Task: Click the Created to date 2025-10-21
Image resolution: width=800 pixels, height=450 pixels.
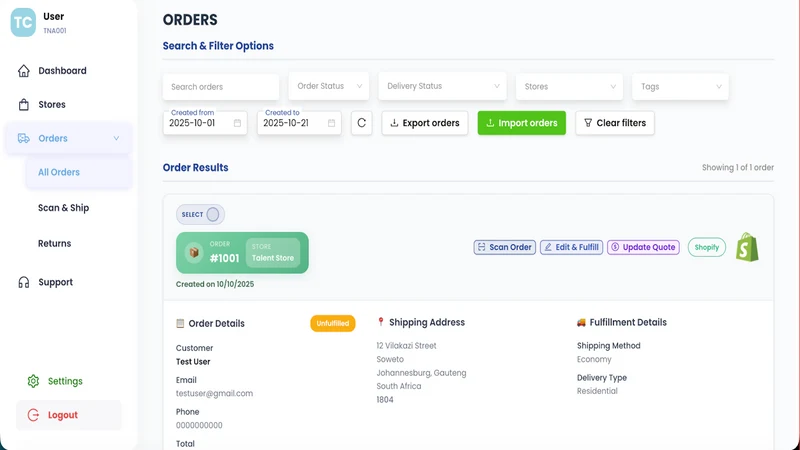Action: point(286,123)
